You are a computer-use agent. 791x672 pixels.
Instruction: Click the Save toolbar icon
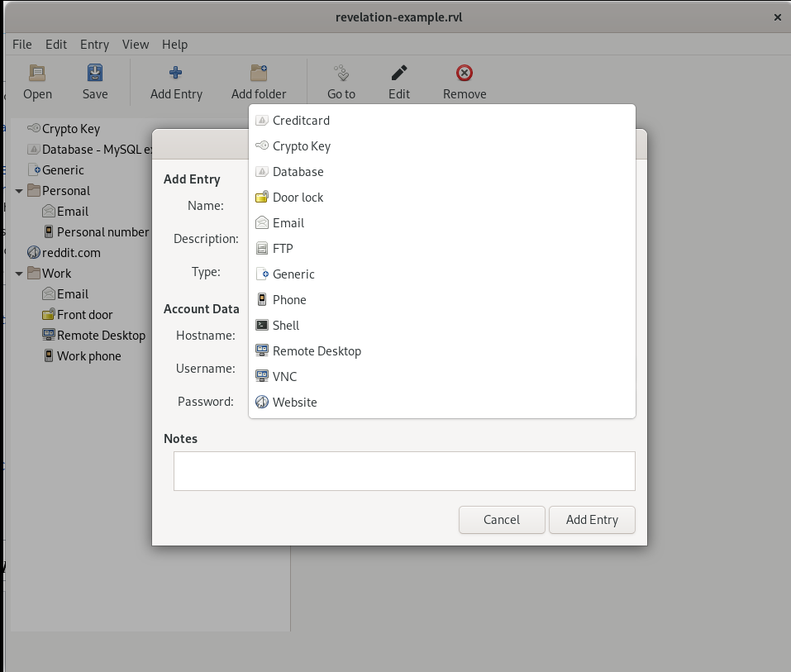point(95,74)
